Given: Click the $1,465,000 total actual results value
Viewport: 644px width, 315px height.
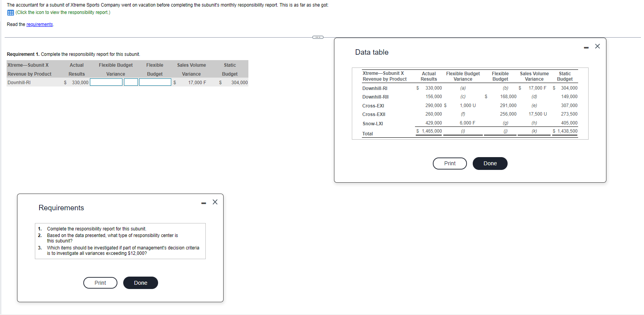Looking at the screenshot, I should (x=429, y=131).
